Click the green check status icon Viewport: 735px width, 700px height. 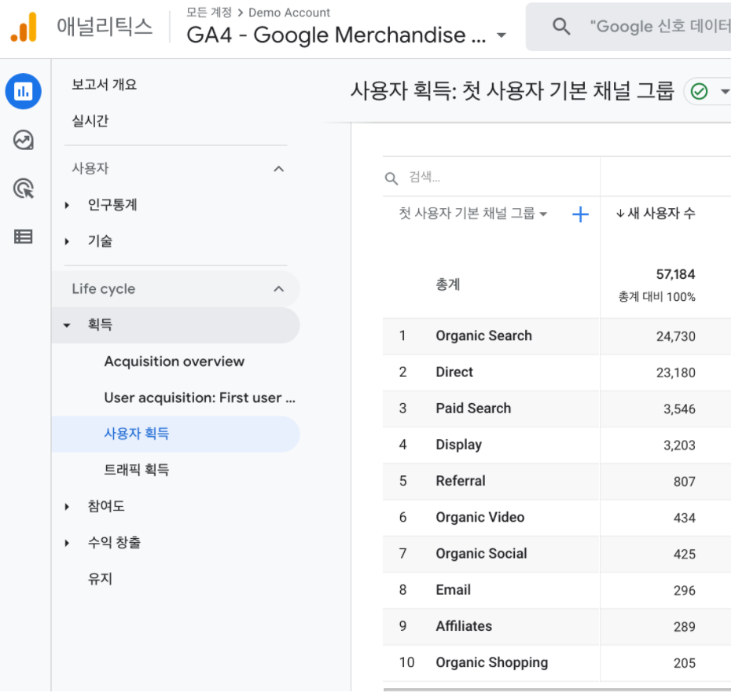pos(699,91)
